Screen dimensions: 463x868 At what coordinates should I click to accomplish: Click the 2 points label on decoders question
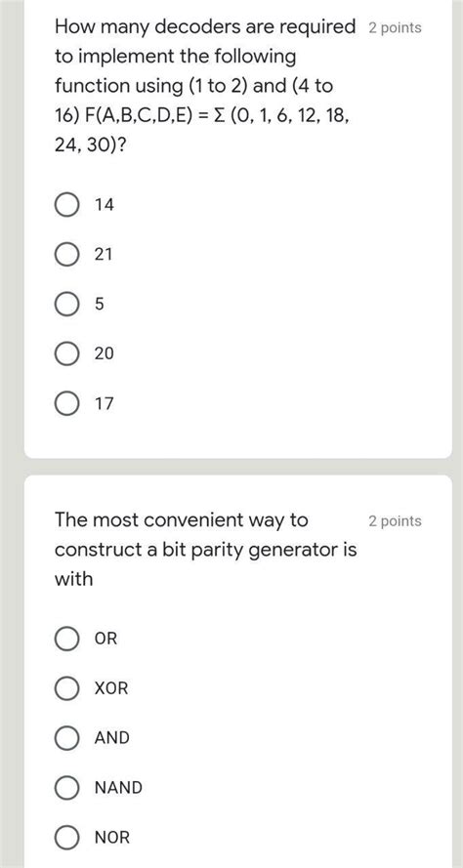click(x=395, y=27)
